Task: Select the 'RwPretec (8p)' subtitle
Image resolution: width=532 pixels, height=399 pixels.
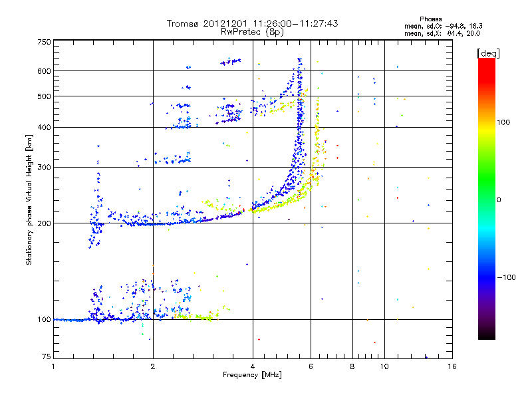Action: [x=252, y=32]
